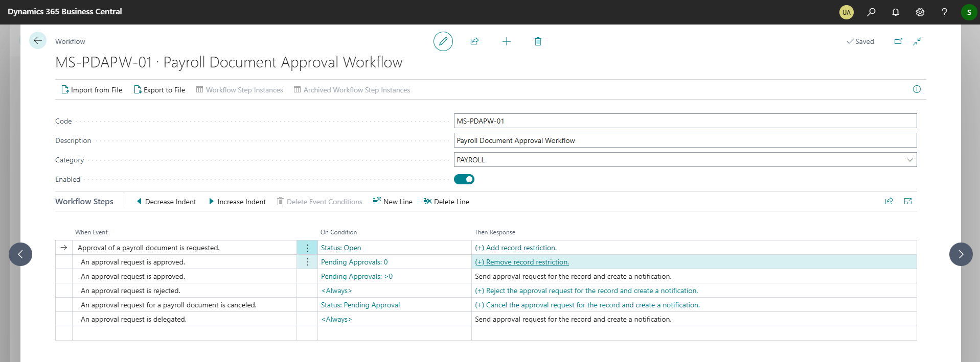Click the search magnifier icon

(871, 12)
